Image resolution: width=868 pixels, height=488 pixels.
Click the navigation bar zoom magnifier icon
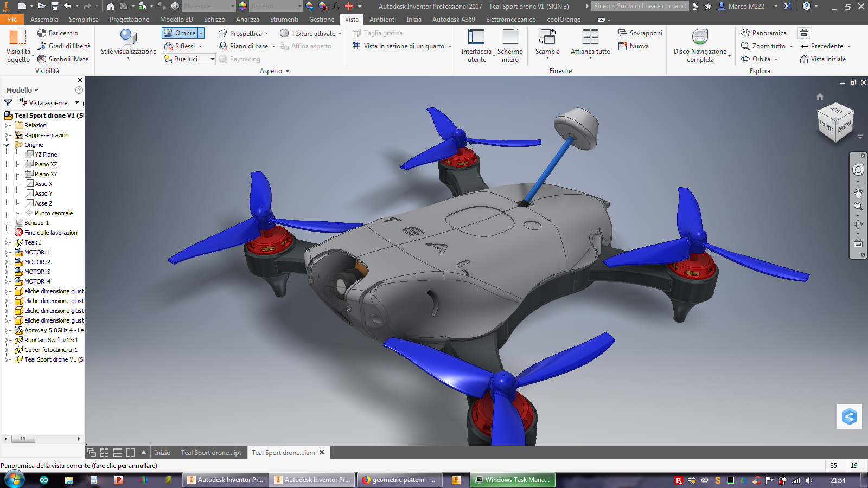(858, 206)
